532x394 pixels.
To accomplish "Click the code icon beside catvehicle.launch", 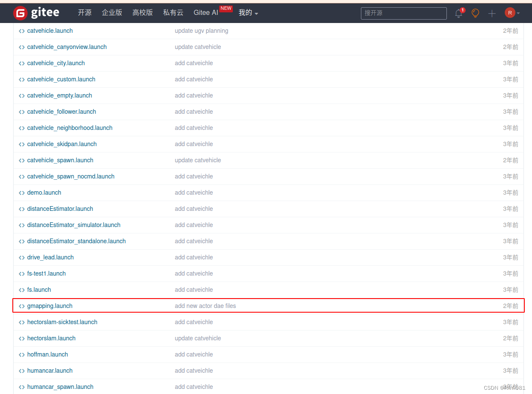I will pos(21,31).
